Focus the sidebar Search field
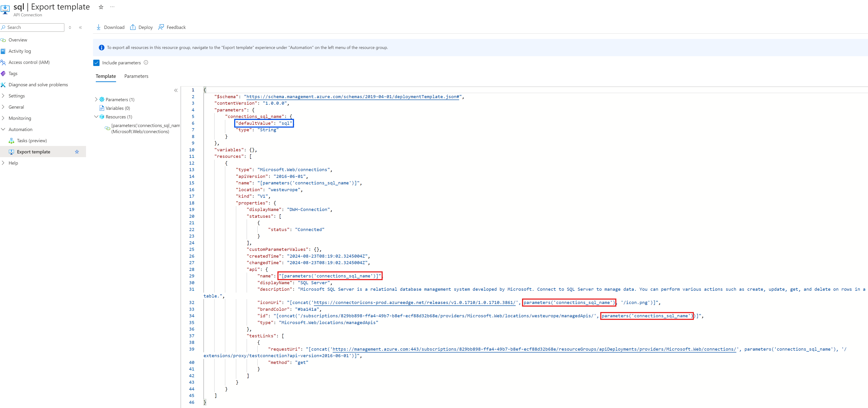 coord(32,27)
